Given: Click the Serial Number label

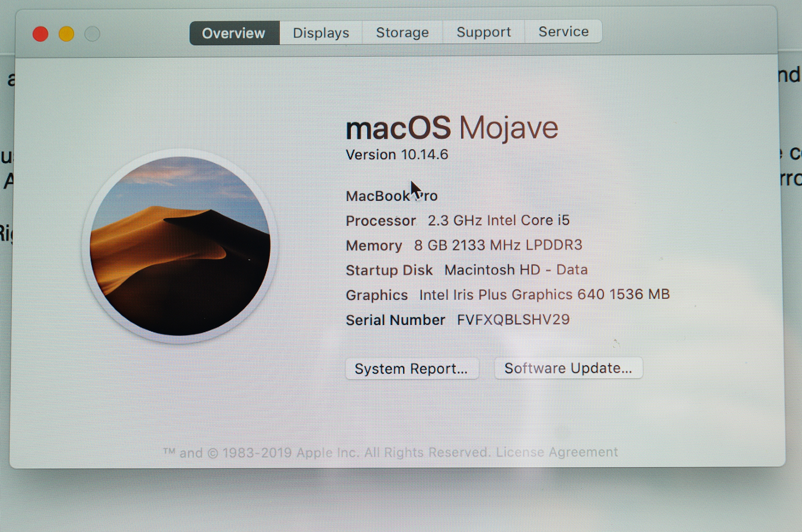Looking at the screenshot, I should coord(395,320).
